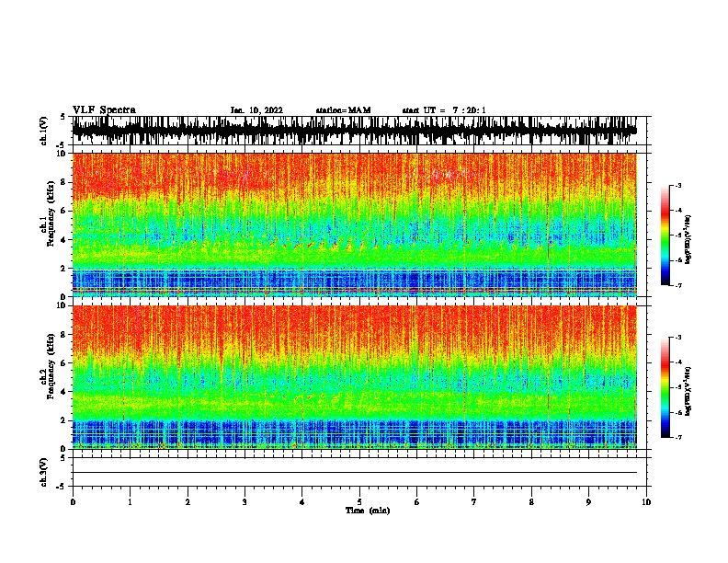Select the "start UT = 7:20:1" text
This screenshot has height=563, width=728.
[x=444, y=110]
